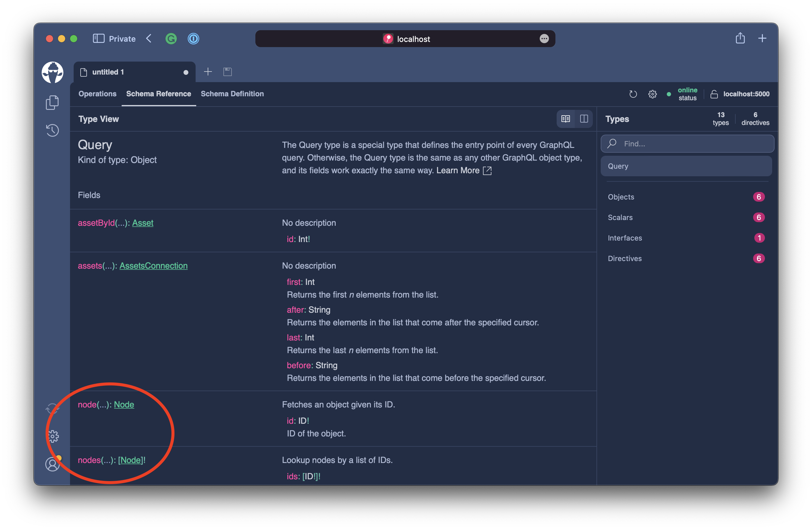This screenshot has width=812, height=530.
Task: Click the column-view toggle icon
Action: click(583, 119)
